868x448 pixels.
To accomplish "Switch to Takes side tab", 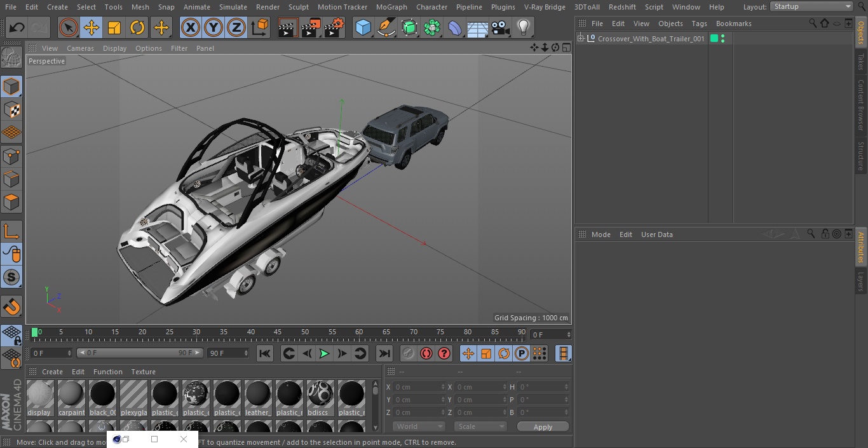I will pos(861,61).
